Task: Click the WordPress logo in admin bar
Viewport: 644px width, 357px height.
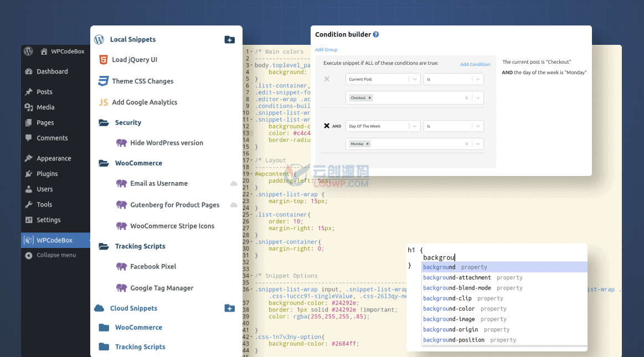Action: (x=28, y=51)
